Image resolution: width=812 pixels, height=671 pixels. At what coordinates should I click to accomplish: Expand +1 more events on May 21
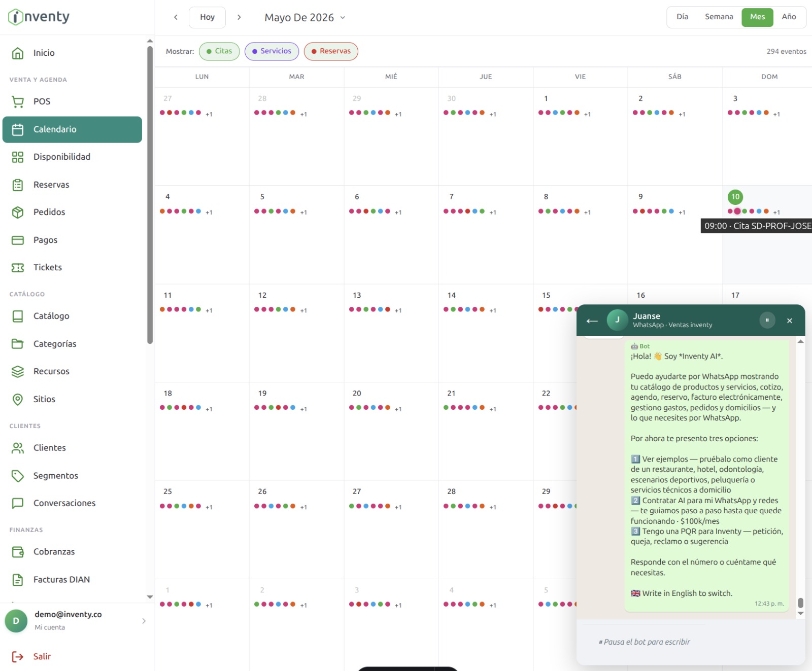pyautogui.click(x=493, y=409)
